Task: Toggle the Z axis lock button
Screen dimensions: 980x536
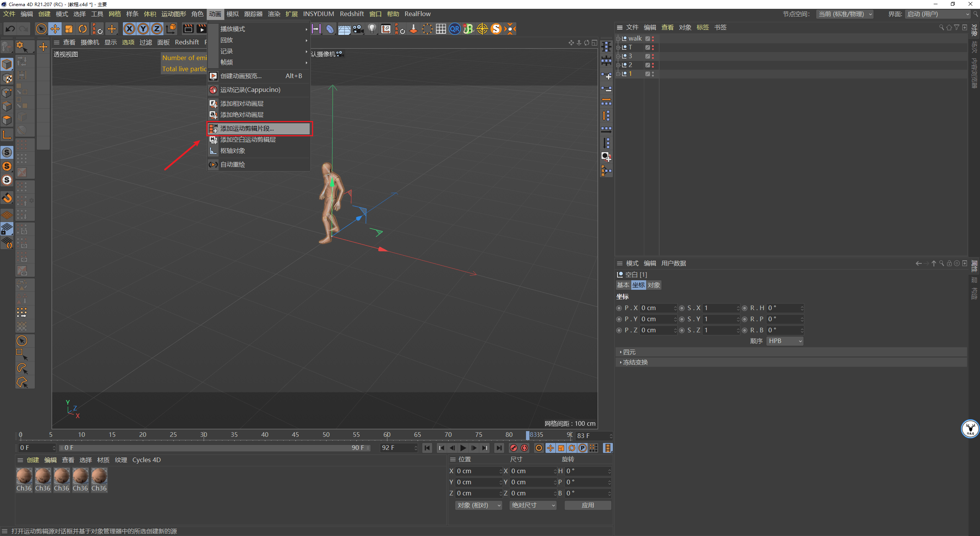Action: click(x=157, y=29)
